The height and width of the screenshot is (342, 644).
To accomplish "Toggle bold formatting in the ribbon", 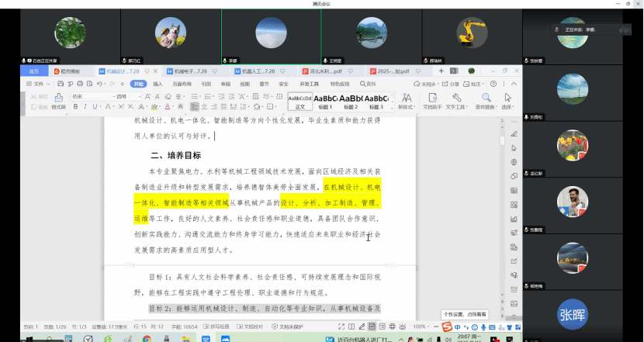I will (x=75, y=107).
